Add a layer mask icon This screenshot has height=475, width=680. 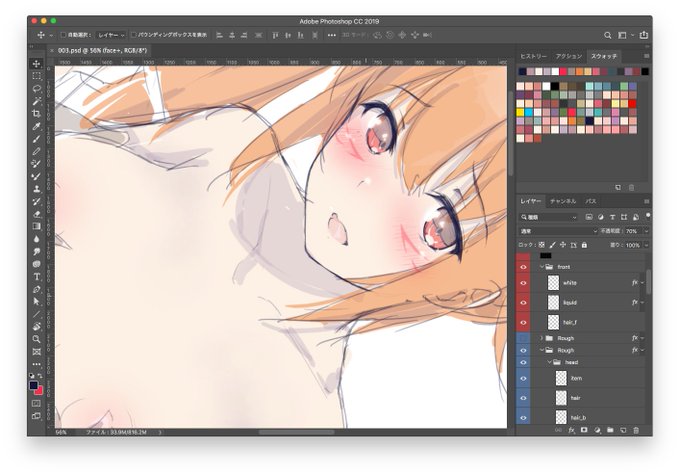click(584, 430)
